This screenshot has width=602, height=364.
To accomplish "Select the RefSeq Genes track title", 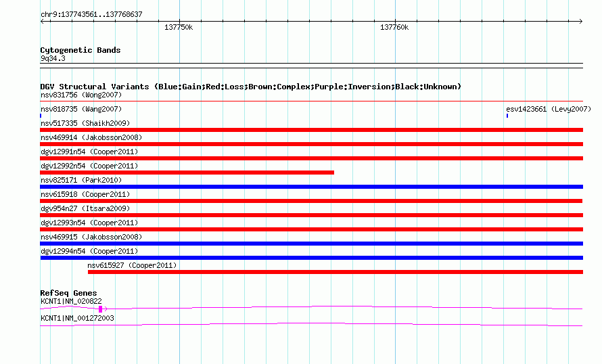I will (x=68, y=293).
